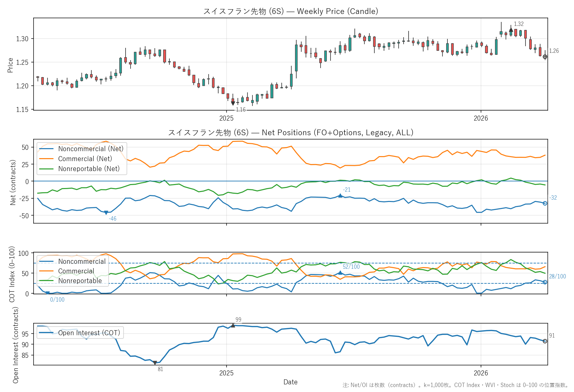This screenshot has height=392, width=574.
Task: Select the latest price circle marker at 1.26
Action: [x=545, y=57]
